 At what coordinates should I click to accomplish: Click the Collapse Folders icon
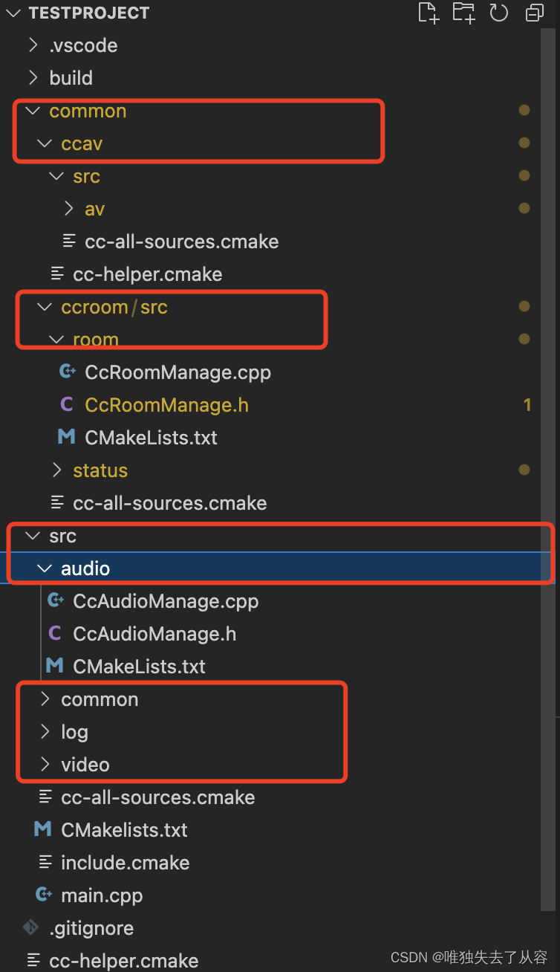(534, 13)
